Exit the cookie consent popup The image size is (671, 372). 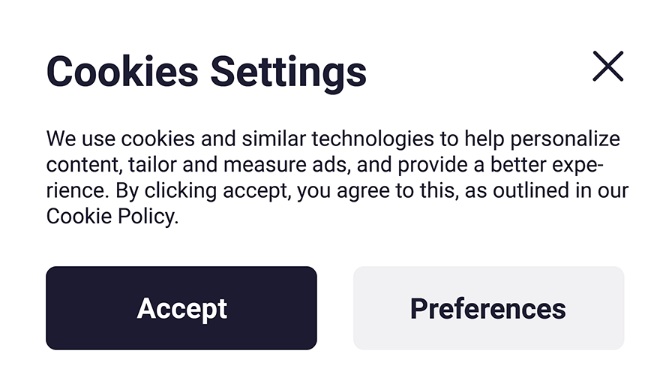point(608,66)
